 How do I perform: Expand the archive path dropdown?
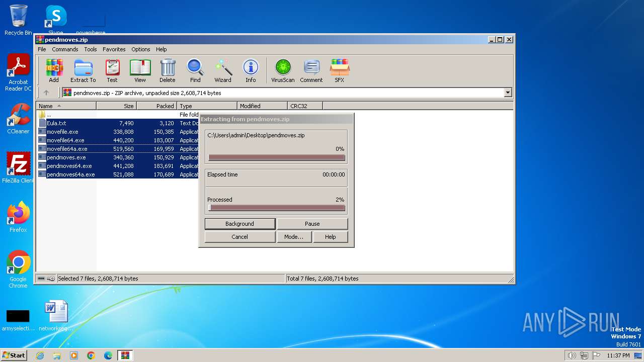(x=508, y=93)
